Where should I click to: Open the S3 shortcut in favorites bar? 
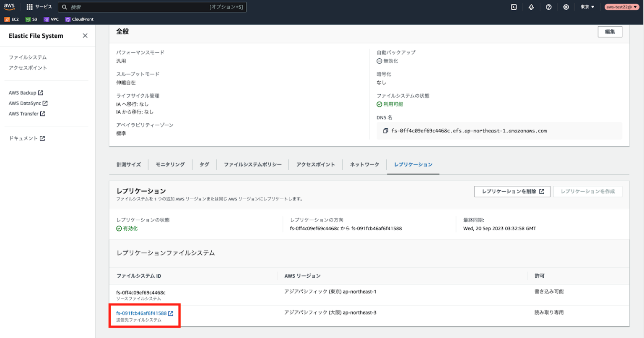point(31,19)
